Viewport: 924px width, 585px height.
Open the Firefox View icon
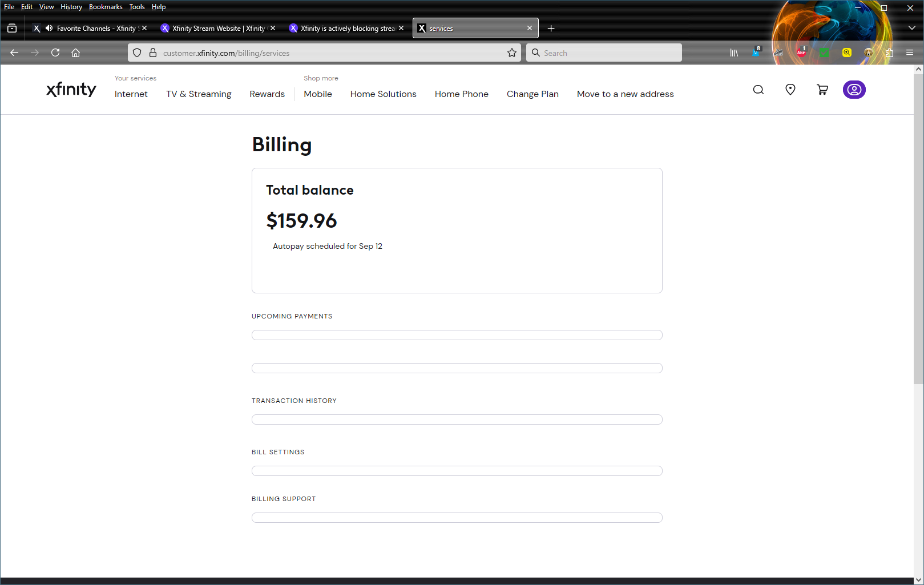[12, 28]
